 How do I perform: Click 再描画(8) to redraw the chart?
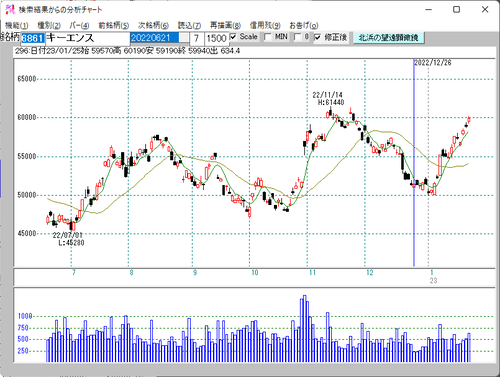pyautogui.click(x=225, y=25)
